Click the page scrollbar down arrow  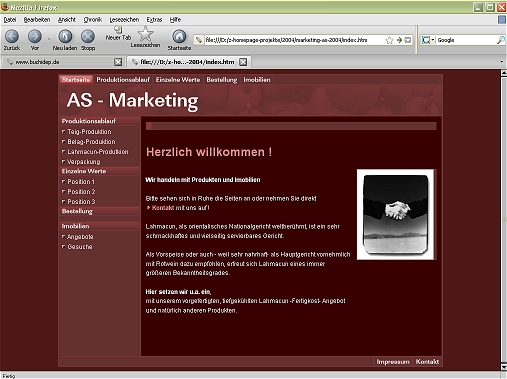pos(504,367)
